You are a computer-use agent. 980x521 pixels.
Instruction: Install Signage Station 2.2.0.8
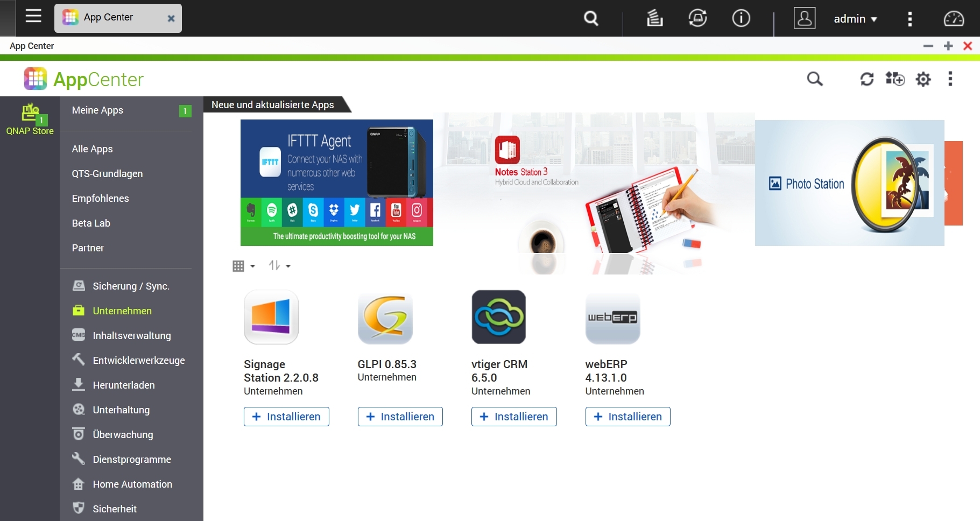point(286,417)
